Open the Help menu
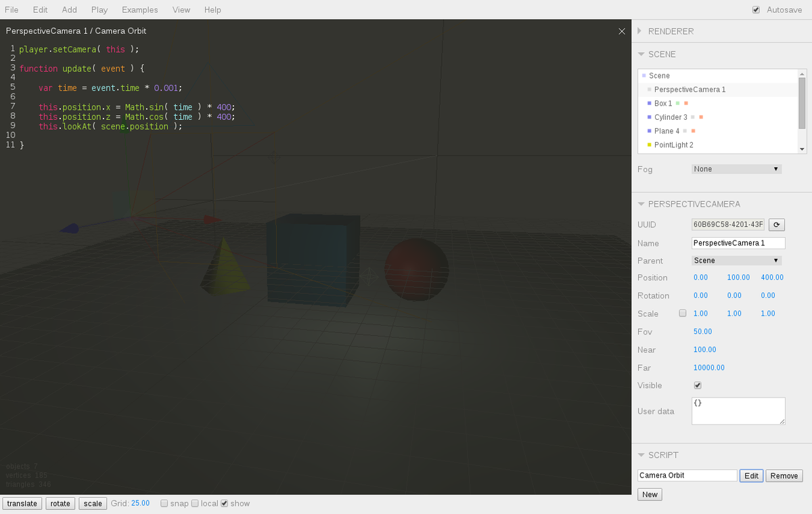The image size is (812, 514). click(x=212, y=9)
